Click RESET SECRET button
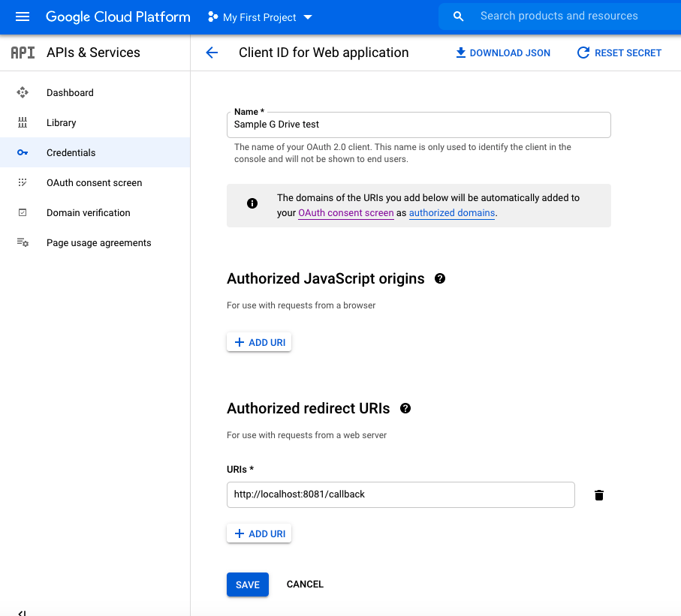This screenshot has height=616, width=681. (619, 53)
